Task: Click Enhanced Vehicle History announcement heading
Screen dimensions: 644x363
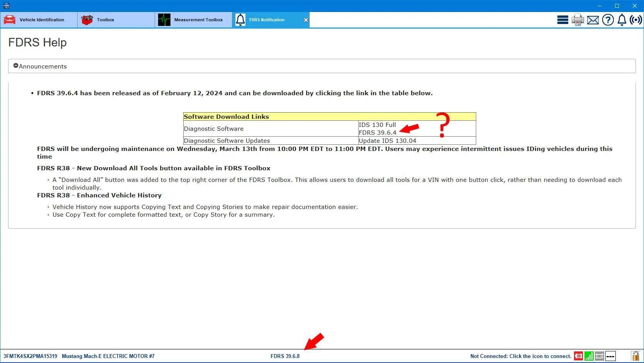Action: [x=99, y=195]
